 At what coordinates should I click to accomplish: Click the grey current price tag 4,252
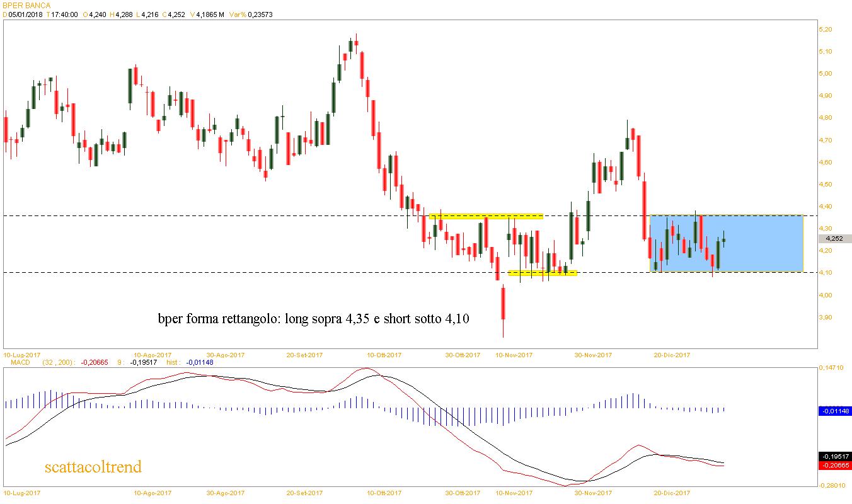(834, 239)
